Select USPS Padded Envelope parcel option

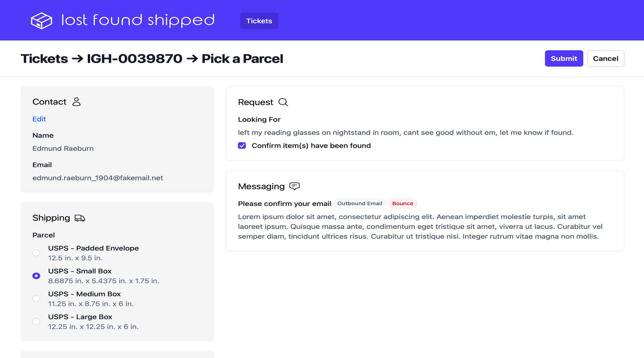click(36, 253)
